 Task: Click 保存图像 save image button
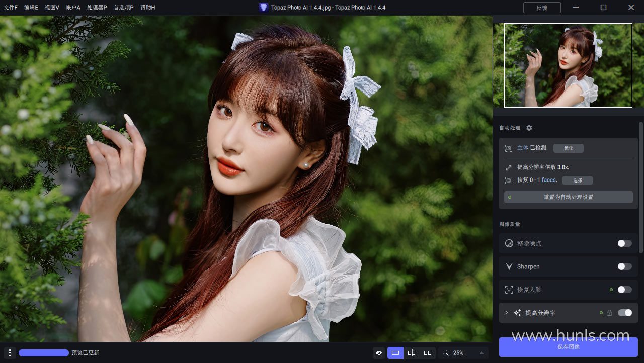pyautogui.click(x=569, y=347)
